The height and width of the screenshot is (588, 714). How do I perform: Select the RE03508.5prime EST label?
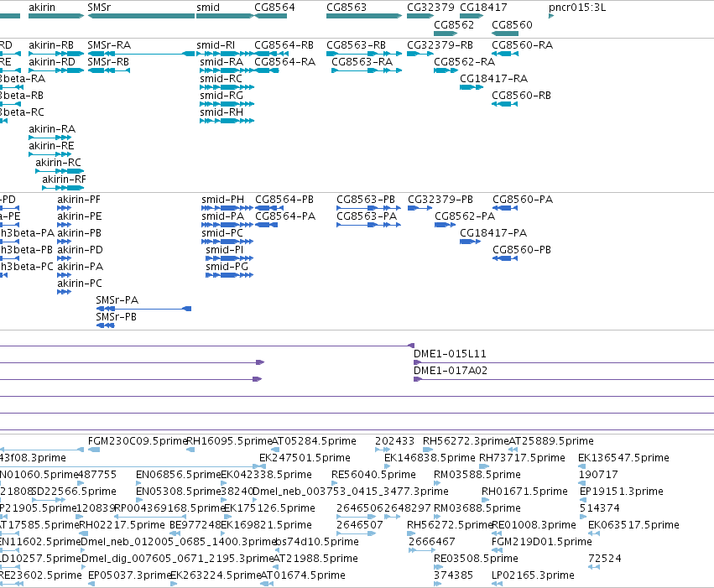coord(476,559)
